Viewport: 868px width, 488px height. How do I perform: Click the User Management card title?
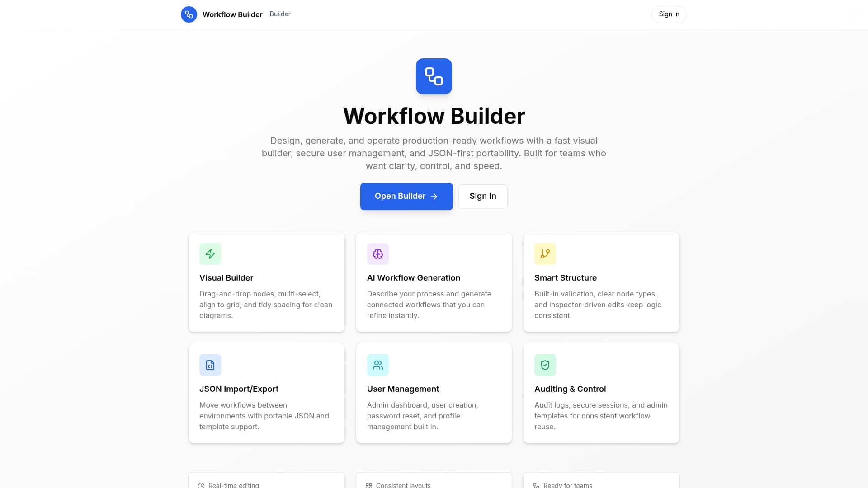pos(403,389)
